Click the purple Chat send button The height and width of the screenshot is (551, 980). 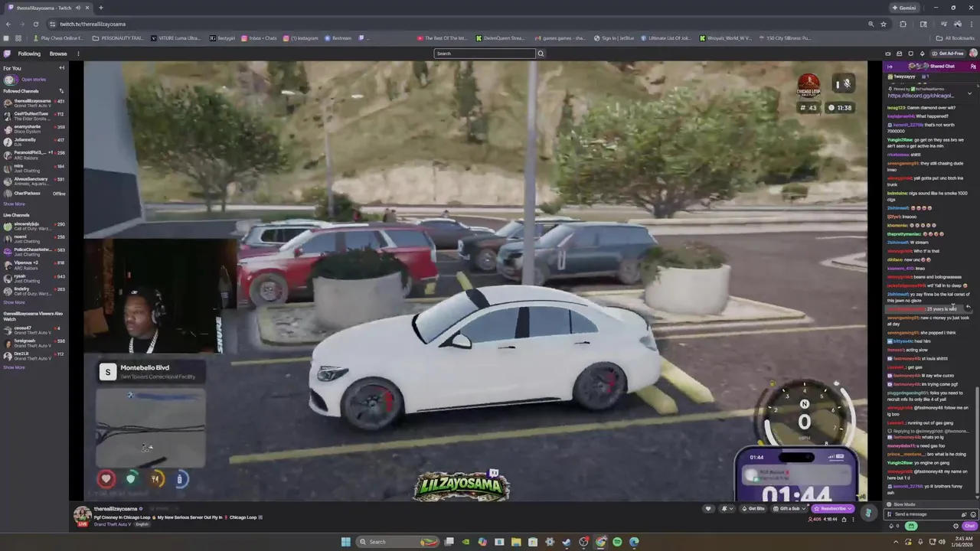pyautogui.click(x=969, y=527)
